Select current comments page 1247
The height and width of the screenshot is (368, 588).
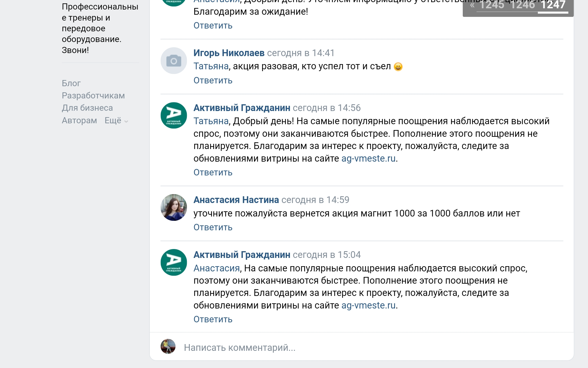pyautogui.click(x=553, y=5)
